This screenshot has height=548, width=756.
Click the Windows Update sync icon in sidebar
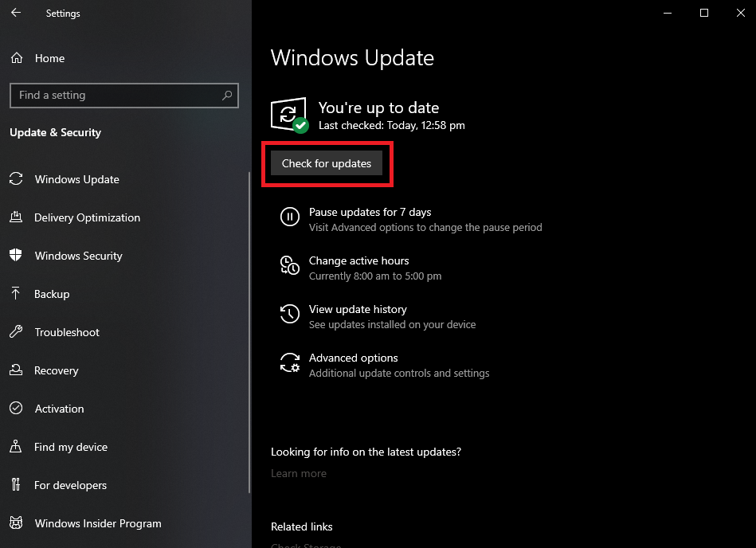(x=16, y=178)
